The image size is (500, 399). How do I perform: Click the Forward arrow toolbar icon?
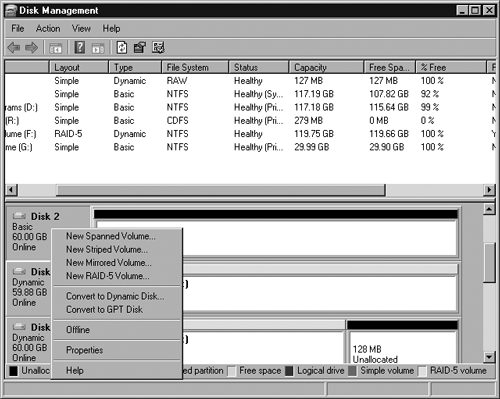click(x=31, y=48)
